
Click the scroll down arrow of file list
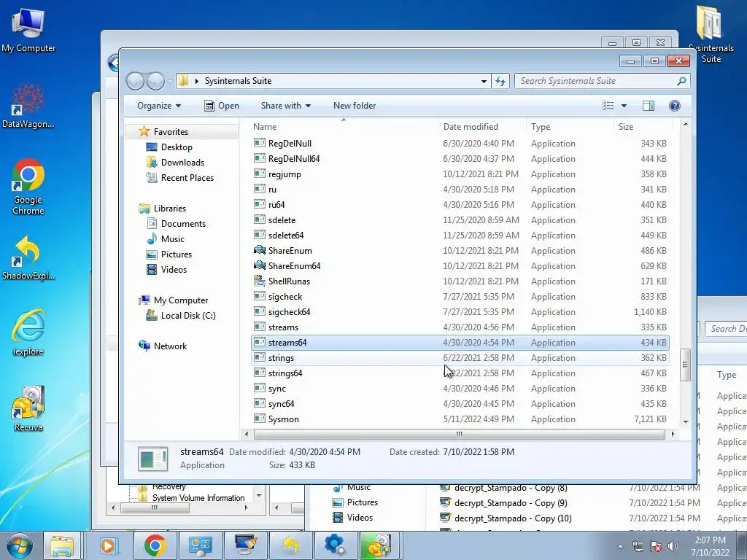coord(686,421)
